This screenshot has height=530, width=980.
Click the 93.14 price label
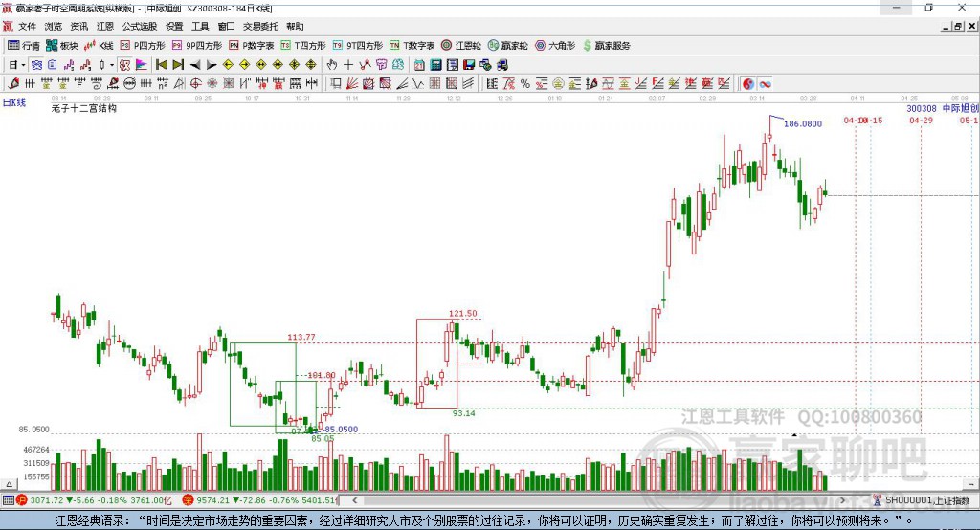tap(464, 413)
